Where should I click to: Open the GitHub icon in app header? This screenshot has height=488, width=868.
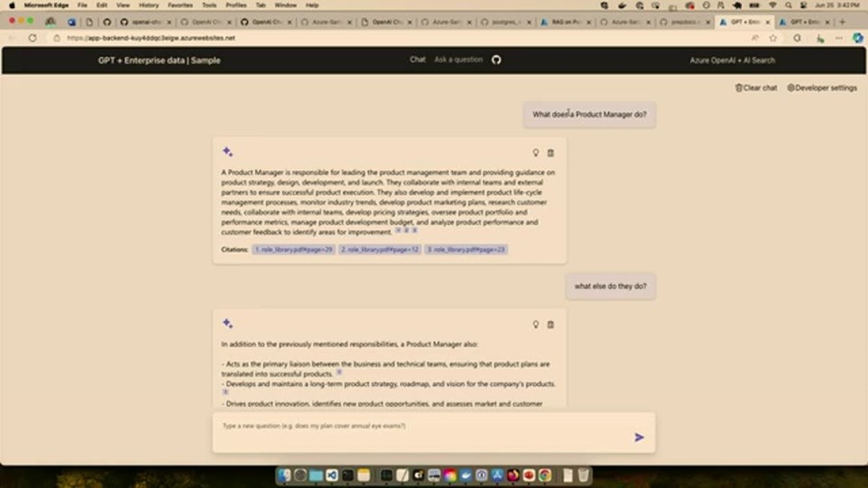click(x=496, y=60)
